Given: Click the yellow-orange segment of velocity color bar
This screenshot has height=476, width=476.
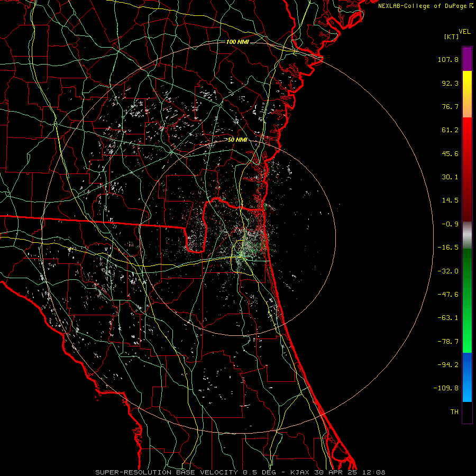Looking at the screenshot, I should pos(467,94).
